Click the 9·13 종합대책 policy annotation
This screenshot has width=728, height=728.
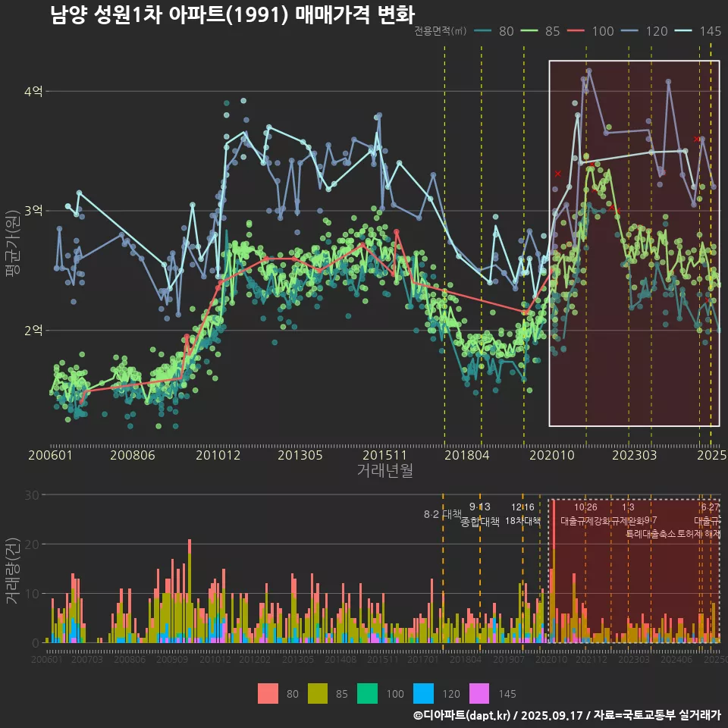click(x=480, y=514)
